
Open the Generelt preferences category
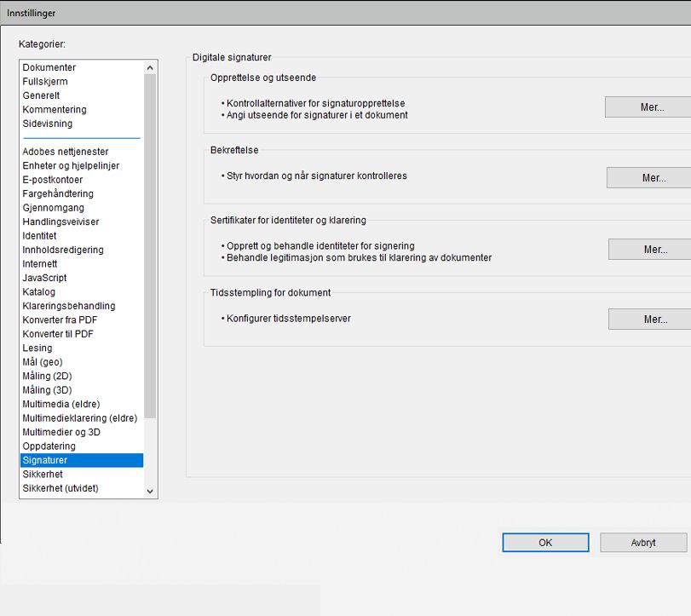41,95
